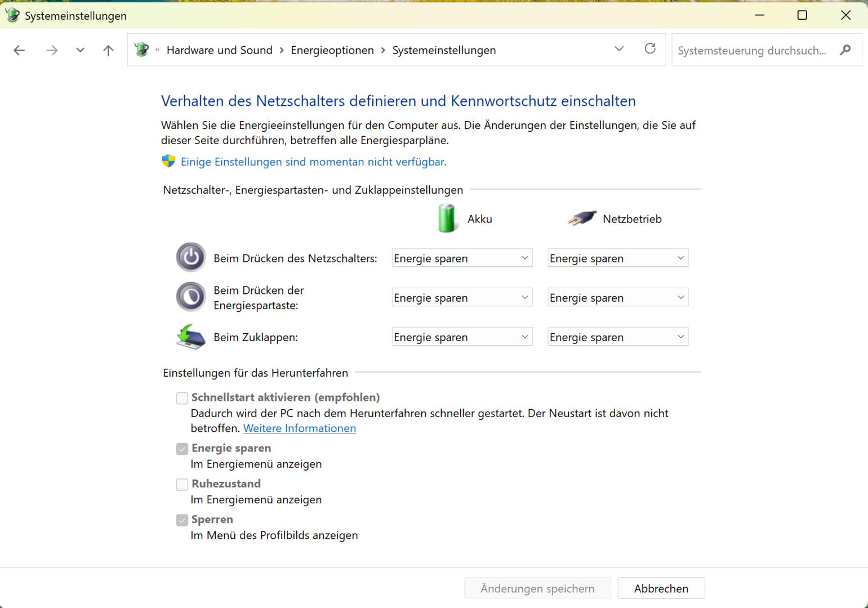Minimize the Systemeinstellungen window
Image resolution: width=868 pixels, height=608 pixels.
click(759, 15)
